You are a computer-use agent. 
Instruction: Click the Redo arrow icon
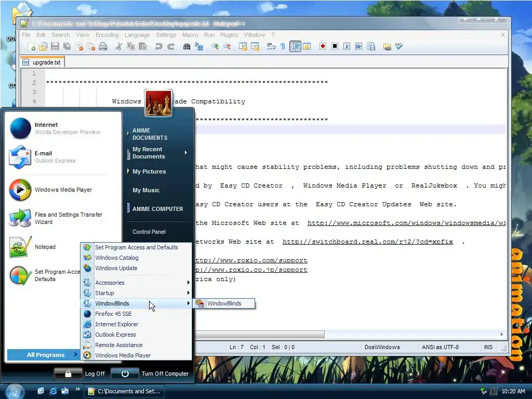point(170,46)
